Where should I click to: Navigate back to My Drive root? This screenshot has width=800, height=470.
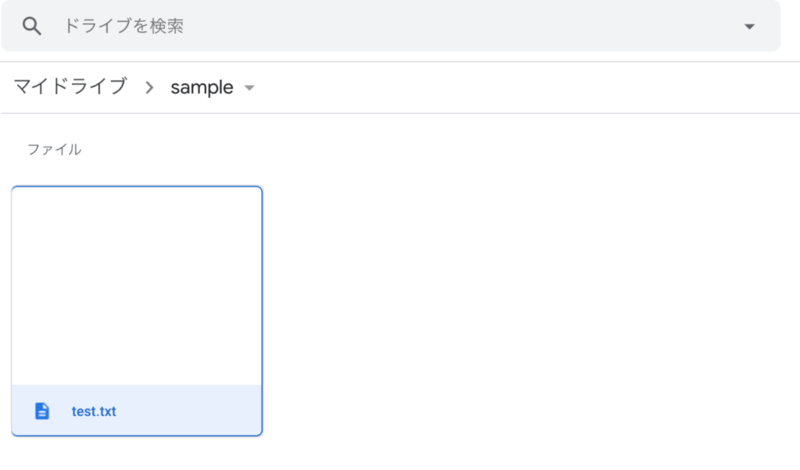click(x=70, y=87)
